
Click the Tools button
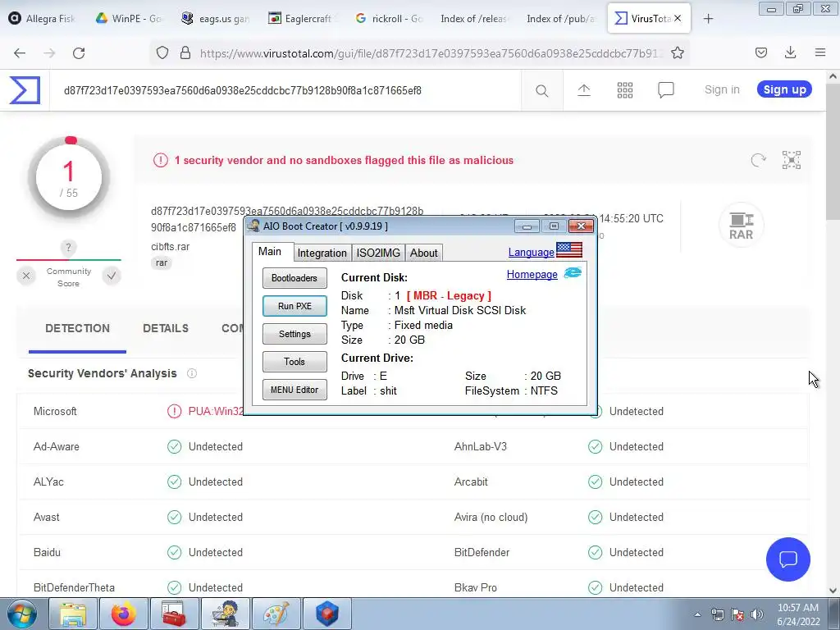click(x=294, y=362)
